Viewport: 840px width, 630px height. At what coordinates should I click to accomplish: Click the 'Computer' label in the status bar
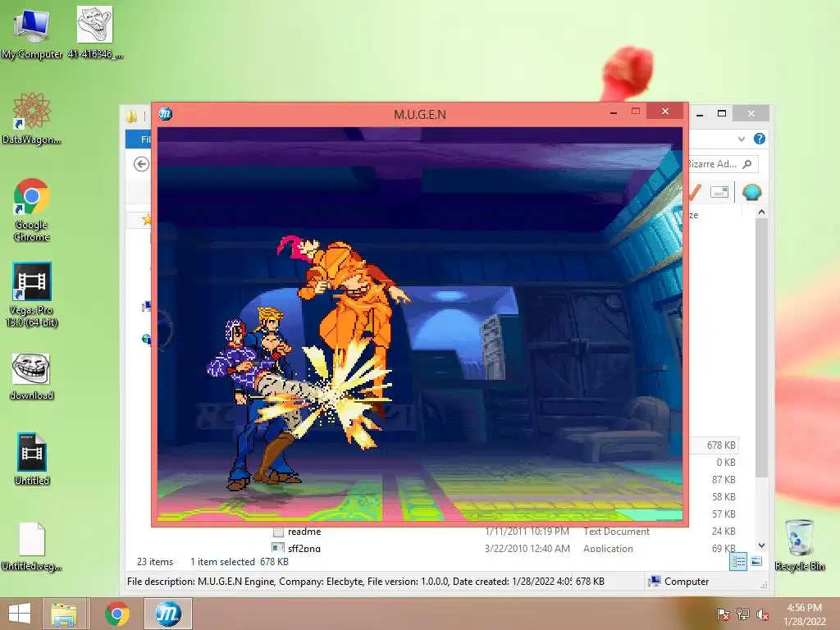coord(687,582)
